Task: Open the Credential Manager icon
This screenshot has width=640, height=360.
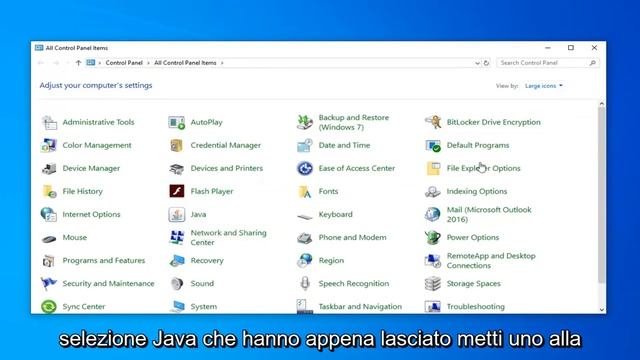Action: click(177, 145)
